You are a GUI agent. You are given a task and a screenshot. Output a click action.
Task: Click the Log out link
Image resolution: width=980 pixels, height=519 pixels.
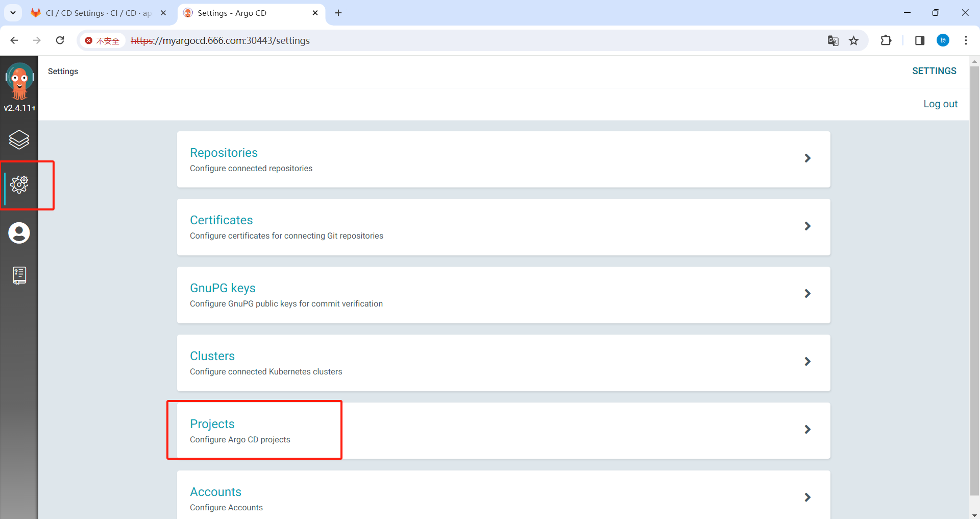coord(941,104)
